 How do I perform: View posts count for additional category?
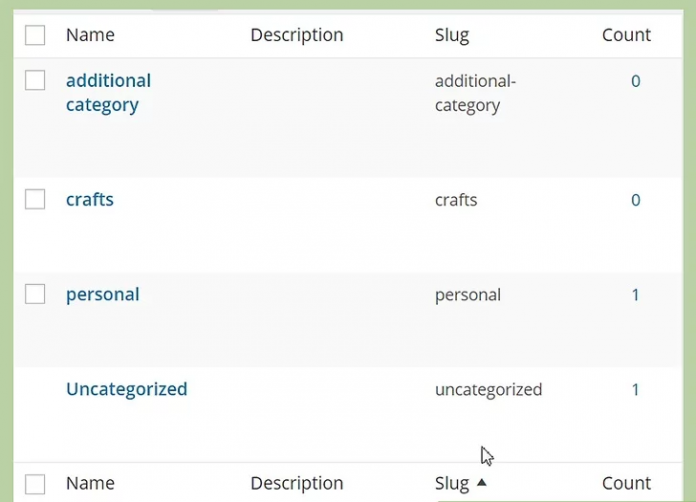coord(635,81)
